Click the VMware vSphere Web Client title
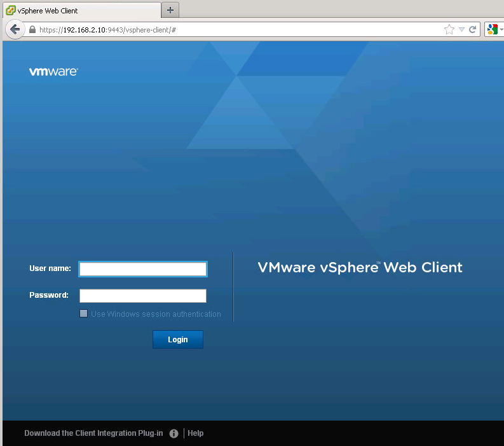 (360, 267)
